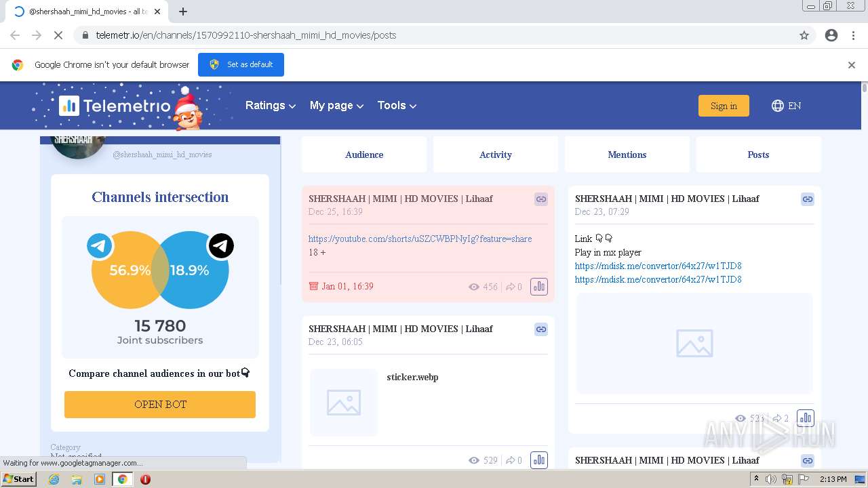
Task: Open second mdisk.me convertor link
Action: tap(658, 279)
